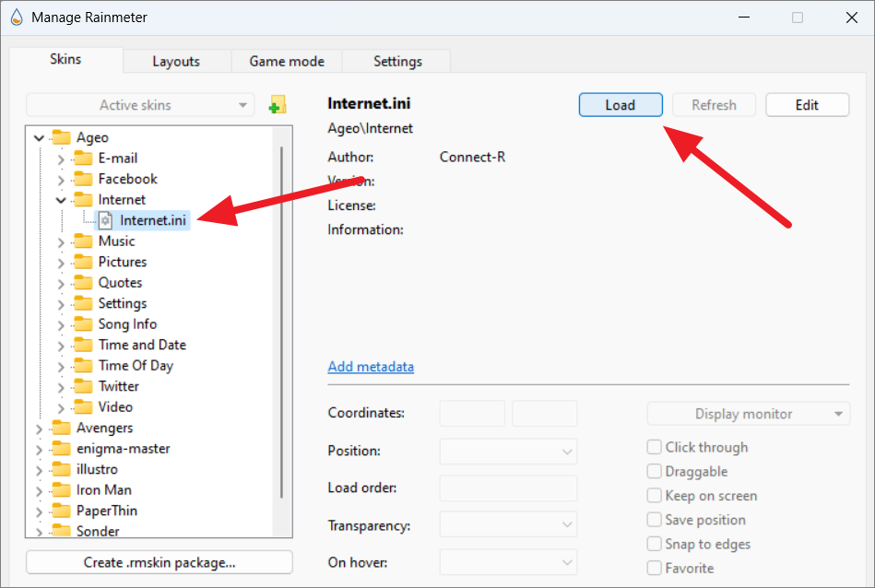Click the Video folder icon
Image resolution: width=875 pixels, height=588 pixels.
click(x=83, y=406)
